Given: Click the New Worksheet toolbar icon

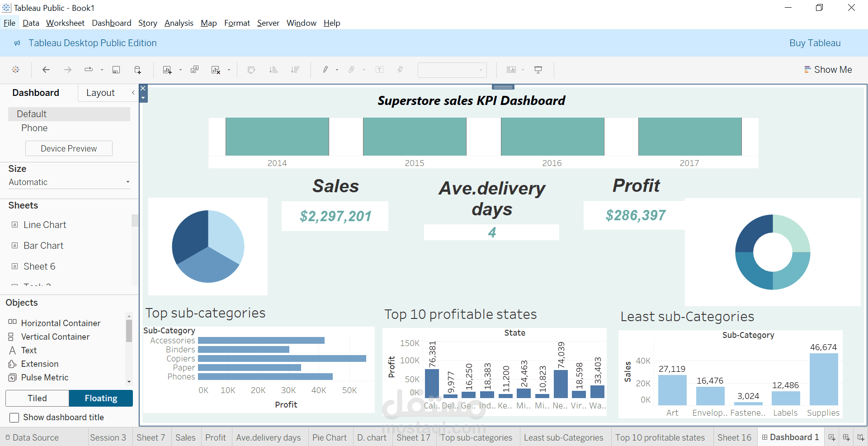Looking at the screenshot, I should pos(167,70).
